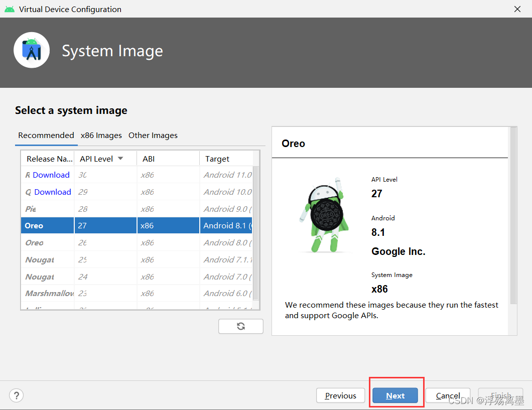The height and width of the screenshot is (410, 532).
Task: Click the Android 8.1 target cell
Action: click(227, 225)
